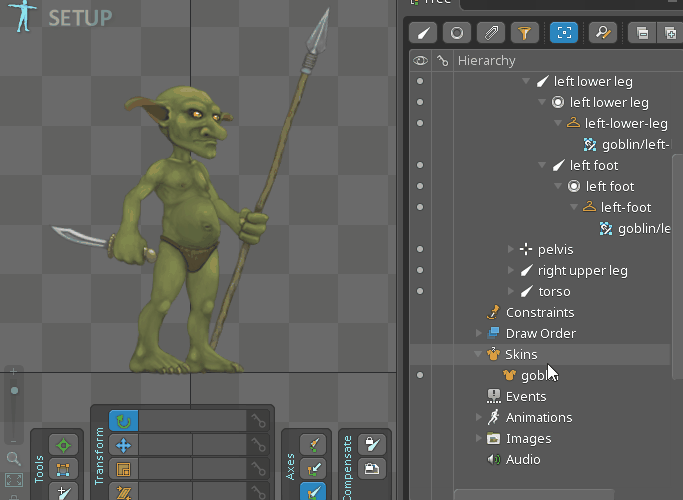Screen dimensions: 683x500
Task: Click the SETUP mode label
Action: 80,18
